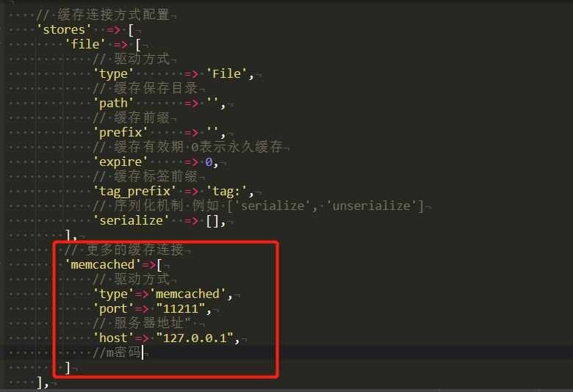The image size is (573, 392).
Task: Click the comment 缓存标签前缀
Action: (145, 176)
